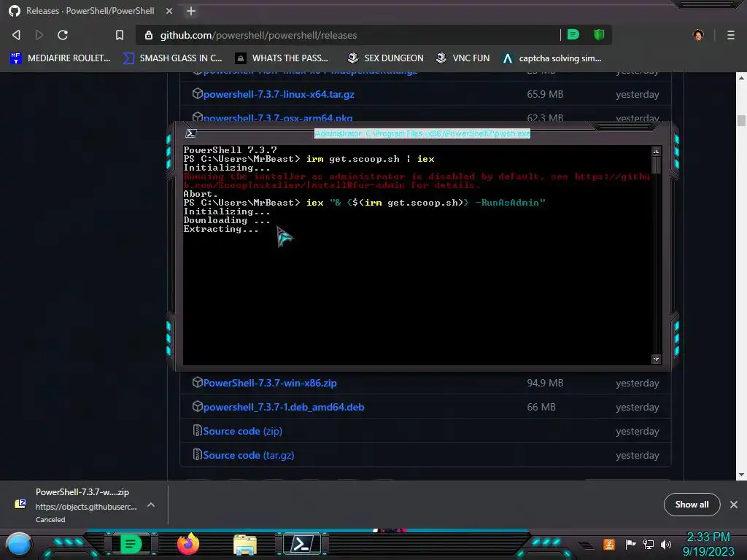Open VNC FUN bookmark
The width and height of the screenshot is (747, 560).
click(462, 58)
